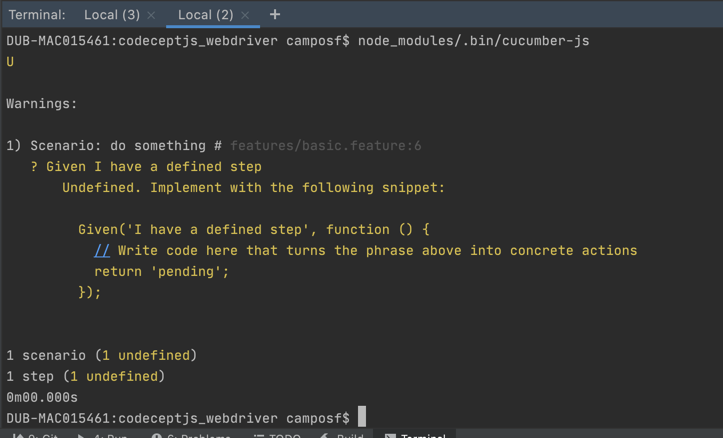This screenshot has width=723, height=438.
Task: Switch to the Local (3) terminal tab
Action: [111, 15]
